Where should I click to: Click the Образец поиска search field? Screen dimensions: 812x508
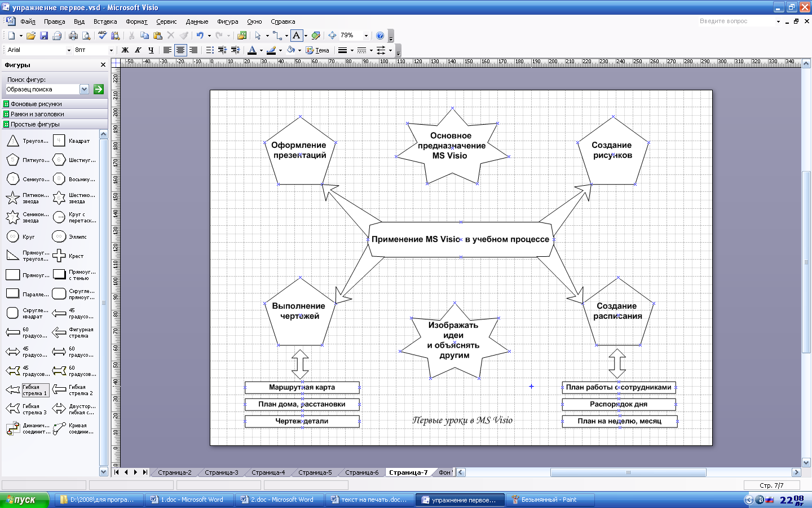[42, 89]
